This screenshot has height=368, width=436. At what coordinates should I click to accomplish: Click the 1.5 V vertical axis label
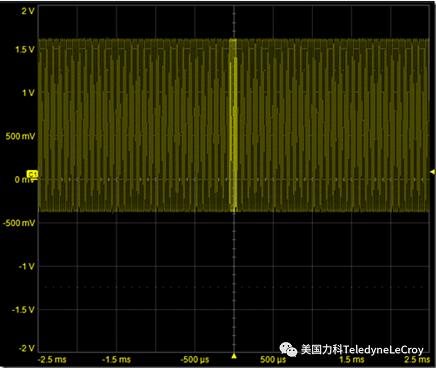click(x=25, y=50)
